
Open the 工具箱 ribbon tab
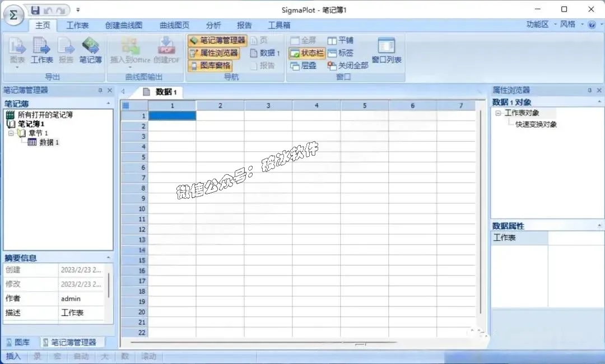click(x=279, y=25)
